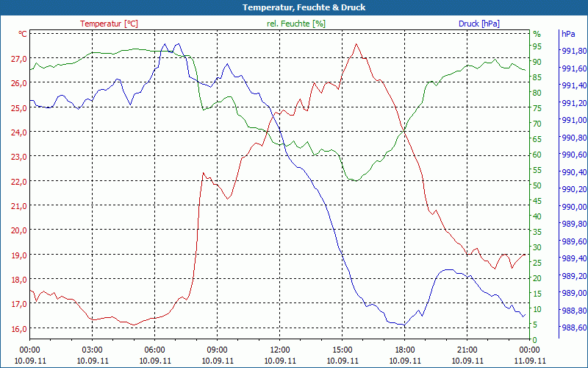Image resolution: width=588 pixels, height=368 pixels.
Task: Click the green humidity minimum near 15:40
Action: [356, 180]
